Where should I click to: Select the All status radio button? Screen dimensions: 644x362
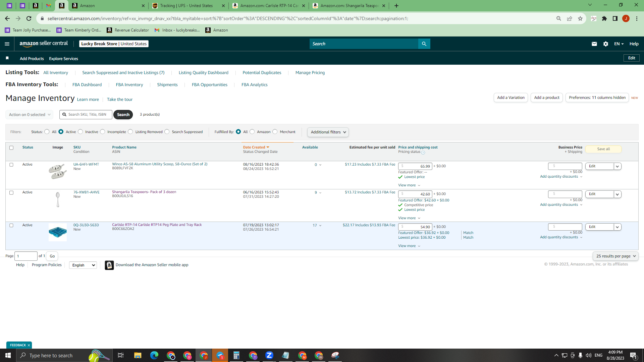tap(47, 132)
